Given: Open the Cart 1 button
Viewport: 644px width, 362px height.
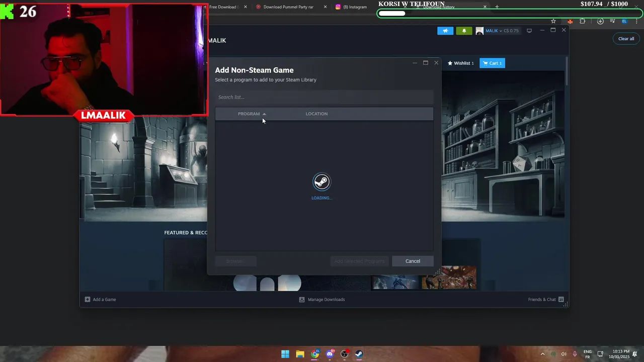Looking at the screenshot, I should pos(492,63).
